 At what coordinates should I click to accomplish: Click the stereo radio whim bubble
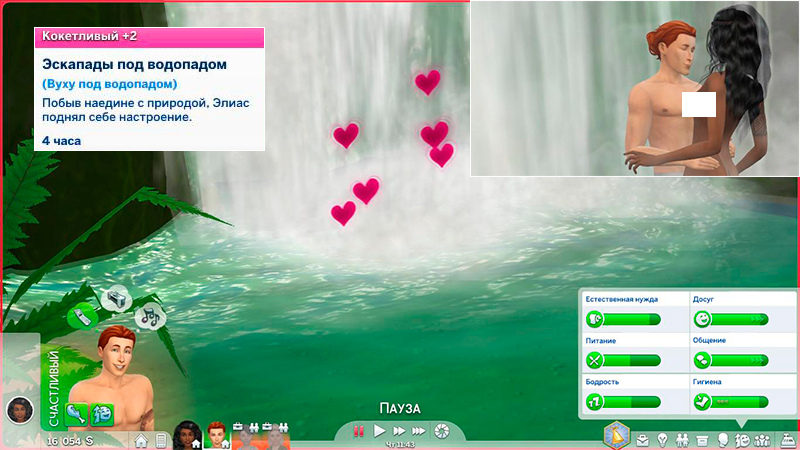click(x=116, y=299)
